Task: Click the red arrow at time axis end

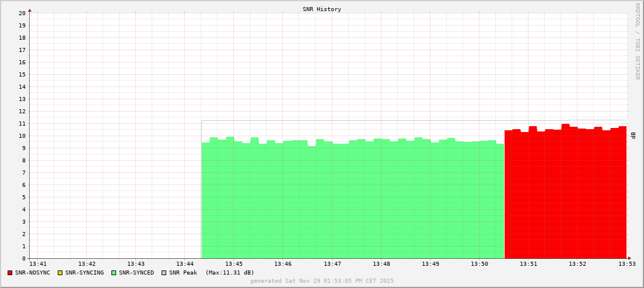Action: pyautogui.click(x=629, y=258)
